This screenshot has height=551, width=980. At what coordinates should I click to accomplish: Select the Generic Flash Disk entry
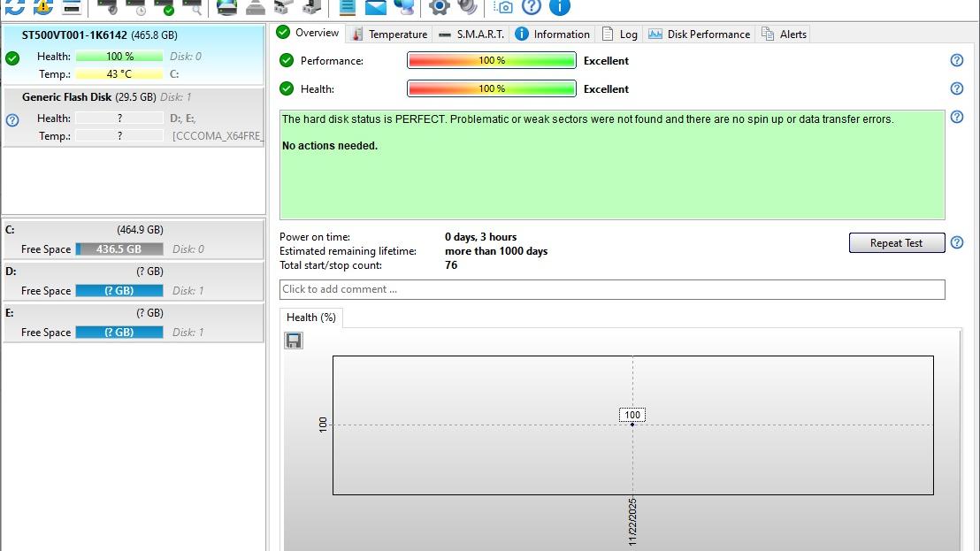133,116
